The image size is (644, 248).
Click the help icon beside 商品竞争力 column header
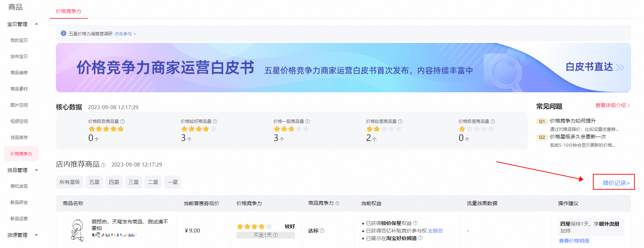(x=337, y=203)
